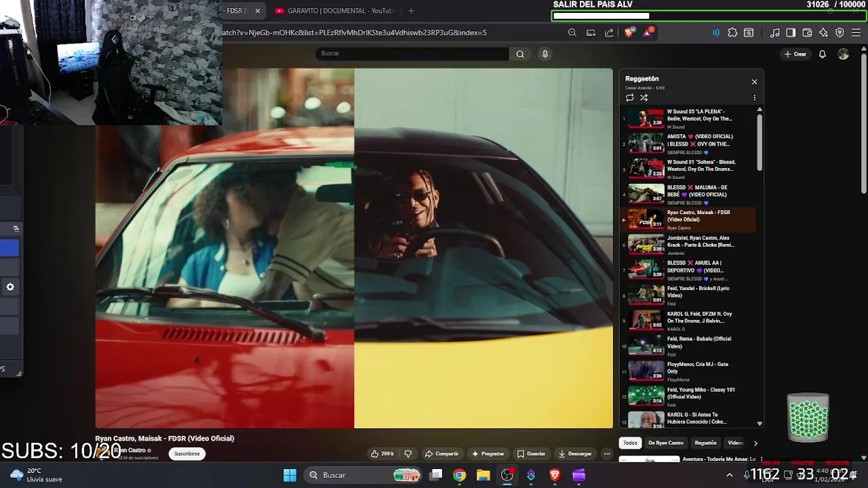
Task: Toggle the browser sidebar panel icon
Action: 791,33
